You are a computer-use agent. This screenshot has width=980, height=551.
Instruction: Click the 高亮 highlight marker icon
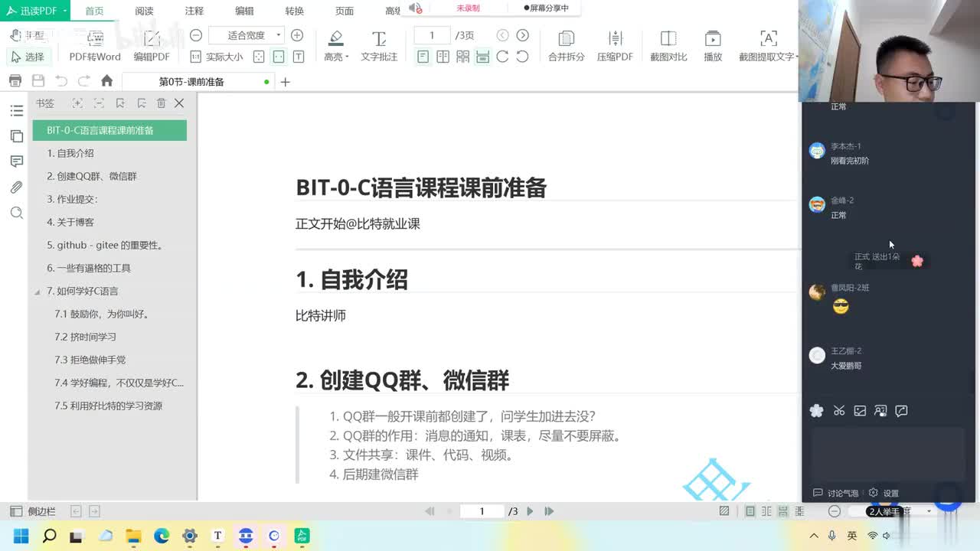click(335, 37)
